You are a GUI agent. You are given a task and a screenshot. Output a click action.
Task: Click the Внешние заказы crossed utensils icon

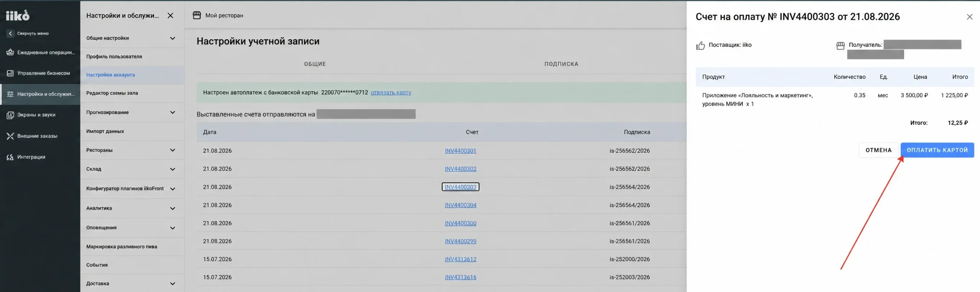pos(10,136)
